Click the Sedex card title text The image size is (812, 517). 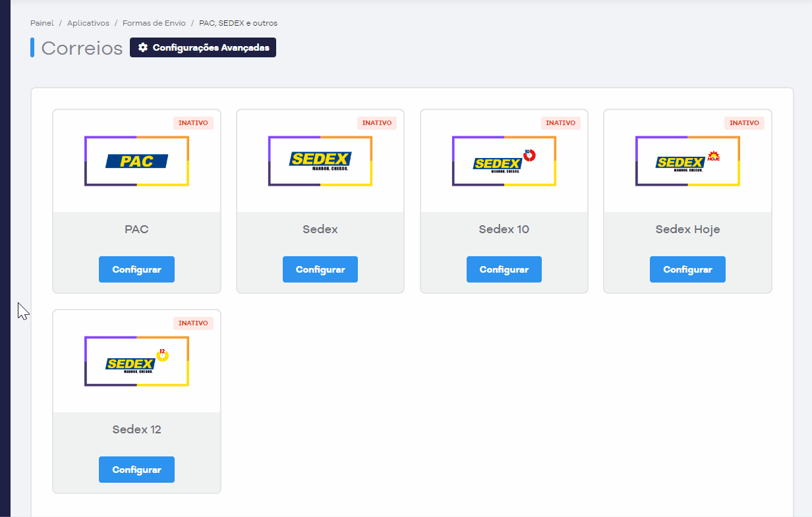(x=320, y=229)
